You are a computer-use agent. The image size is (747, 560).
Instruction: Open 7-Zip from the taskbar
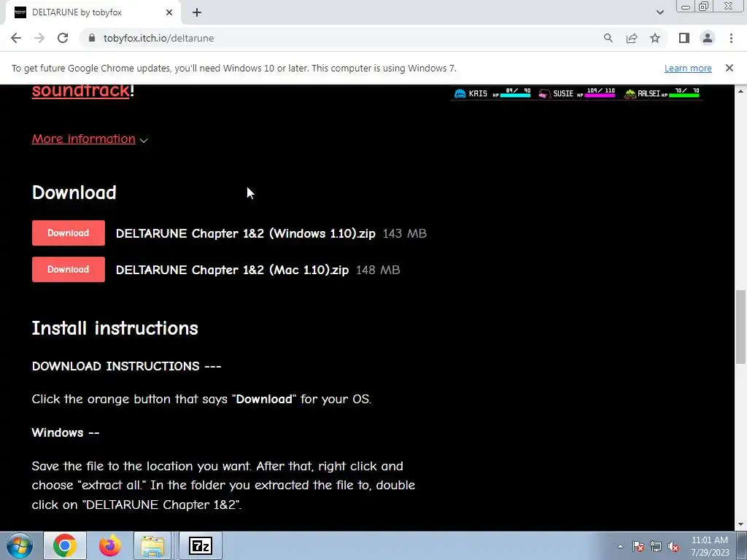coord(200,545)
